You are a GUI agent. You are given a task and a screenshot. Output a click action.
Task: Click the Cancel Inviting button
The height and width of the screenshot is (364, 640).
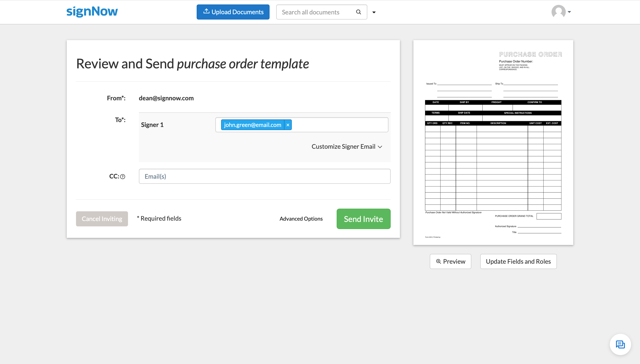pos(102,218)
